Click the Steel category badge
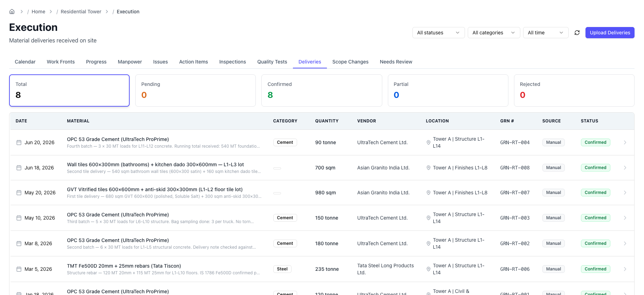The image size is (644, 295). (282, 269)
